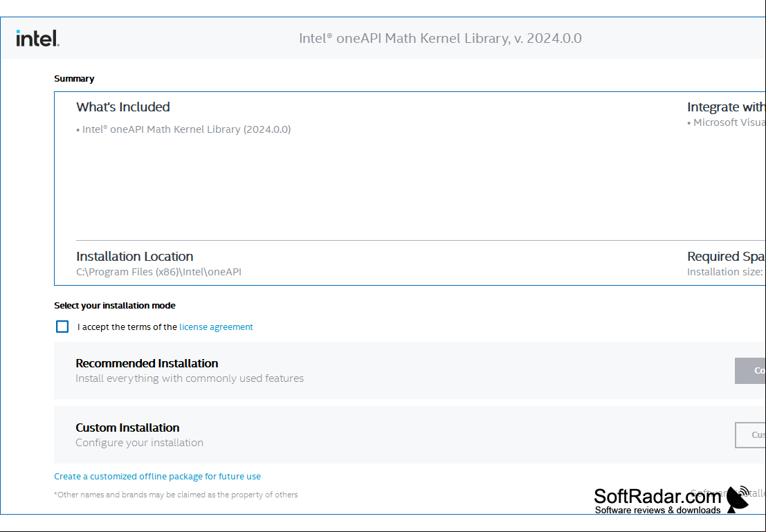Click the 'Select your installation mode' label
Screen dimensions: 766x532
pos(115,305)
